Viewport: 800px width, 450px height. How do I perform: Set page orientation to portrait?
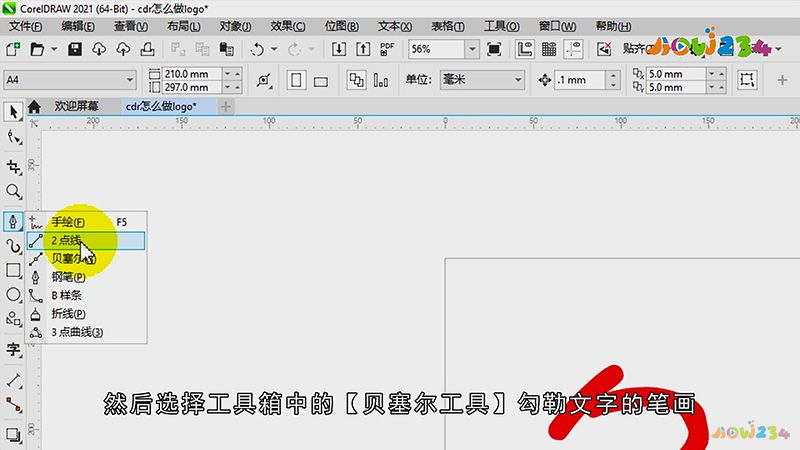296,80
